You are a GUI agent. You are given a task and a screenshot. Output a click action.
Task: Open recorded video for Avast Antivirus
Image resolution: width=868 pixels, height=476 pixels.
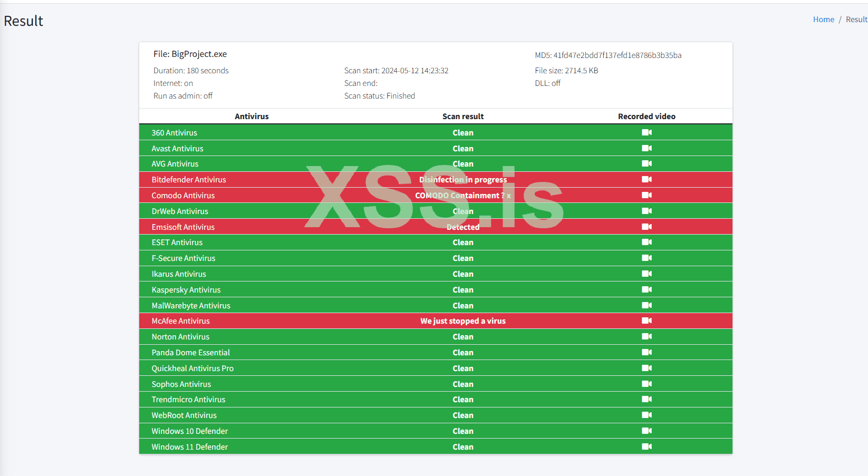pyautogui.click(x=647, y=148)
